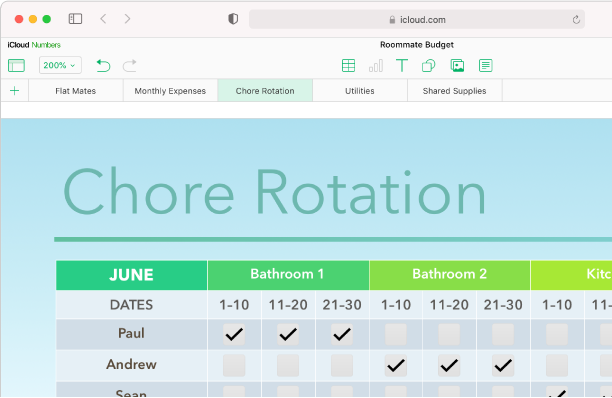Go back with the browser back arrow
Image resolution: width=612 pixels, height=398 pixels.
pyautogui.click(x=103, y=19)
